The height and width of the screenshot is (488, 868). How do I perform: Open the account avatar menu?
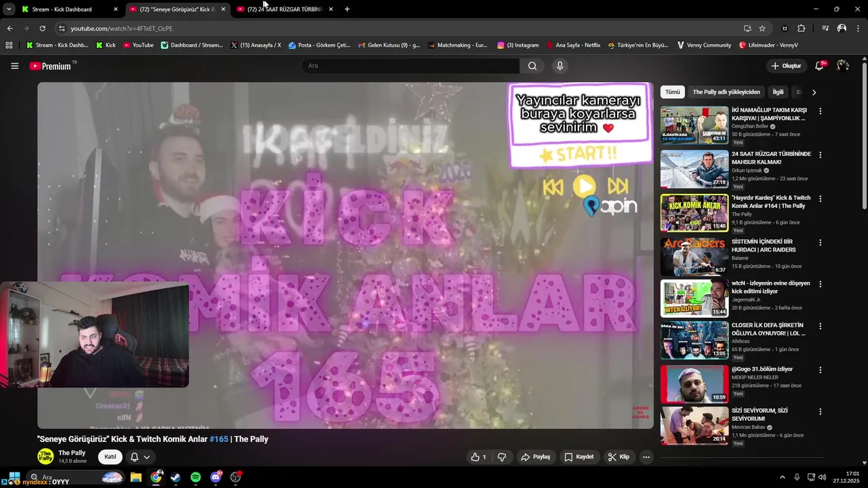843,66
